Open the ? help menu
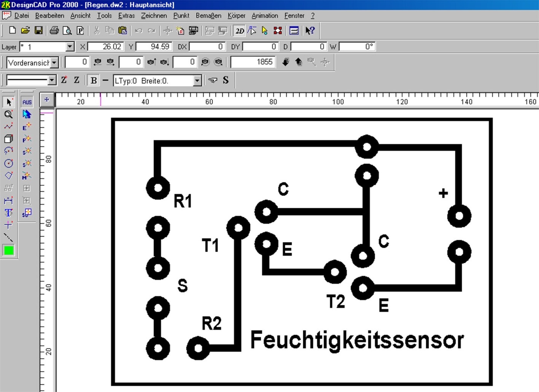 (313, 16)
